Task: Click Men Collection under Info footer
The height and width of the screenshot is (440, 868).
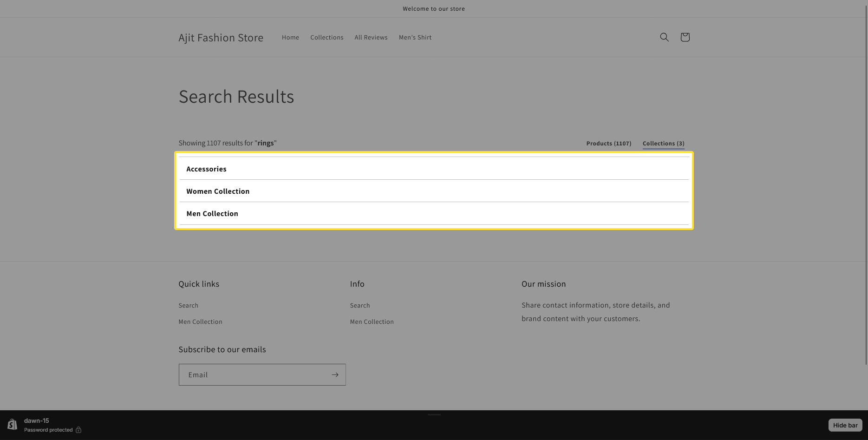Action: (372, 322)
